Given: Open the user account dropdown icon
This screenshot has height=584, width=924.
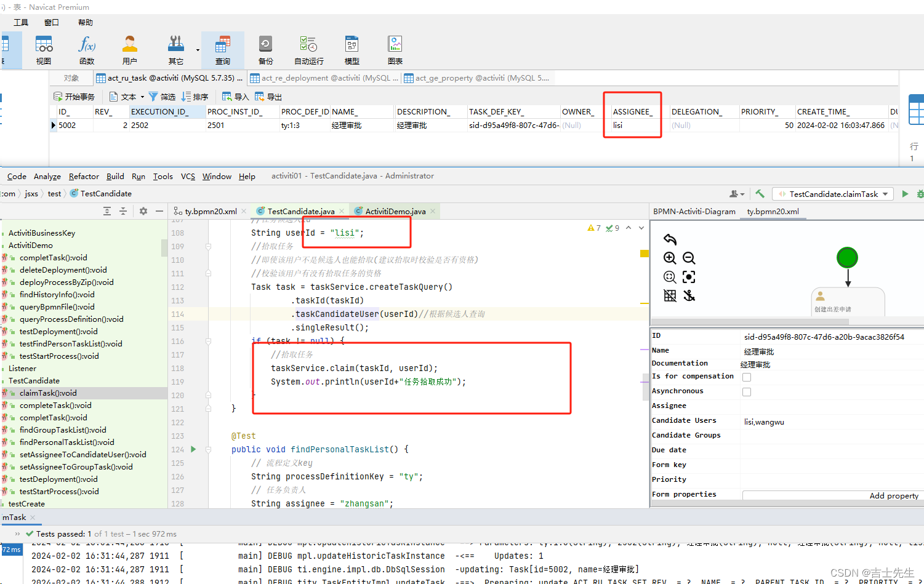Looking at the screenshot, I should pyautogui.click(x=736, y=194).
